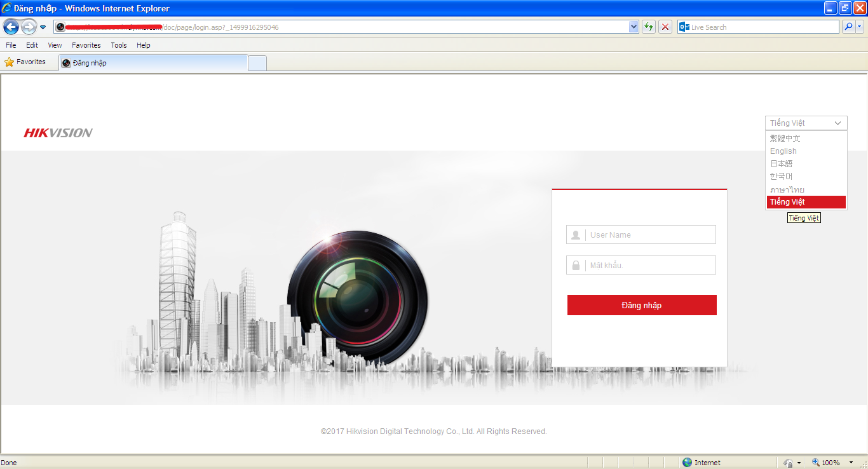This screenshot has width=868, height=469.
Task: Click the Done status text
Action: coord(10,463)
